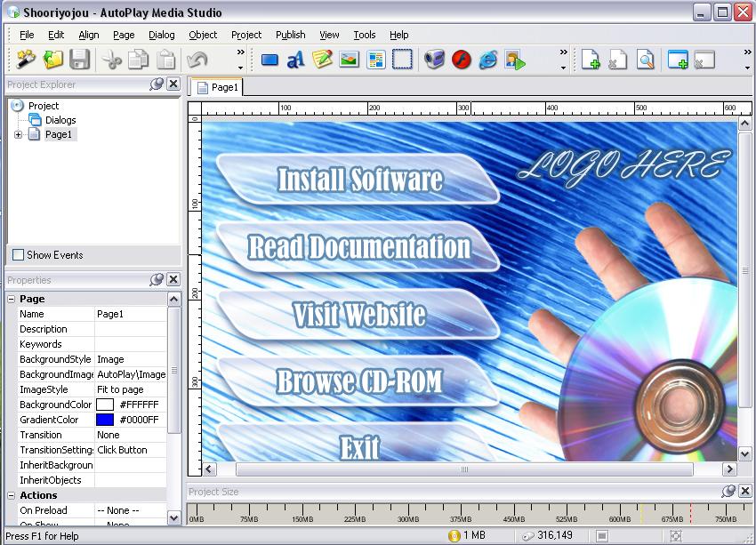Open the Publish menu
Screen dimensions: 756x545
coord(290,35)
